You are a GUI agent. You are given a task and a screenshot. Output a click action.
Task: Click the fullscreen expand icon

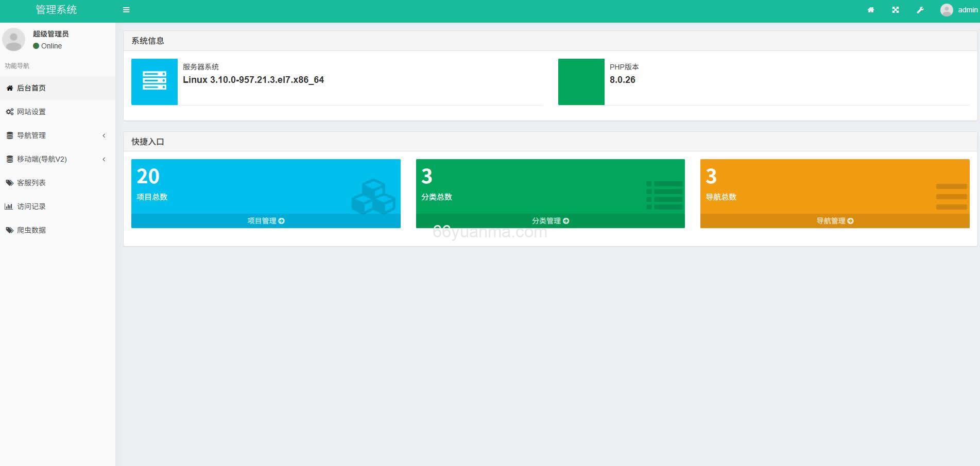pos(896,10)
